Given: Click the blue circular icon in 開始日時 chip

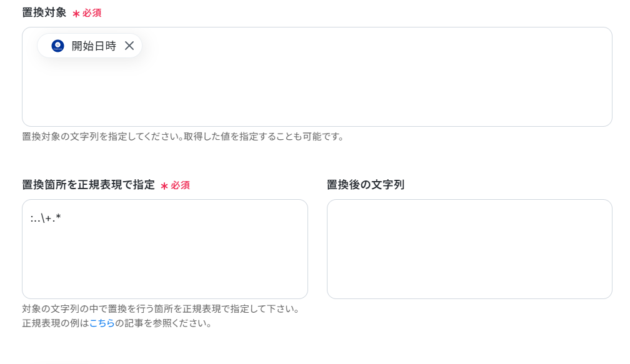Looking at the screenshot, I should point(58,46).
